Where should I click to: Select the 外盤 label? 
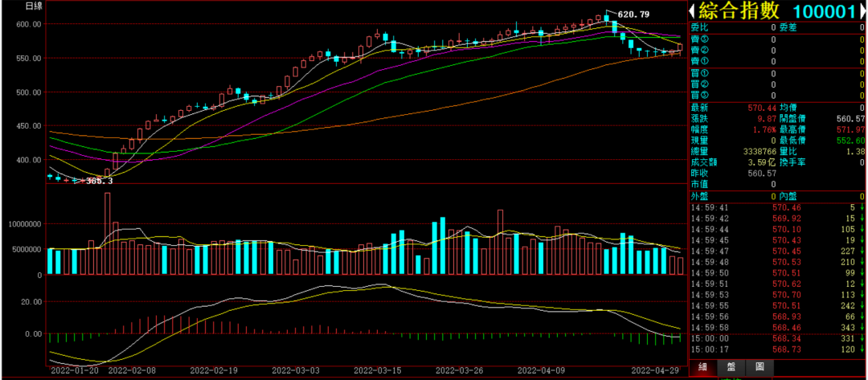click(x=698, y=196)
